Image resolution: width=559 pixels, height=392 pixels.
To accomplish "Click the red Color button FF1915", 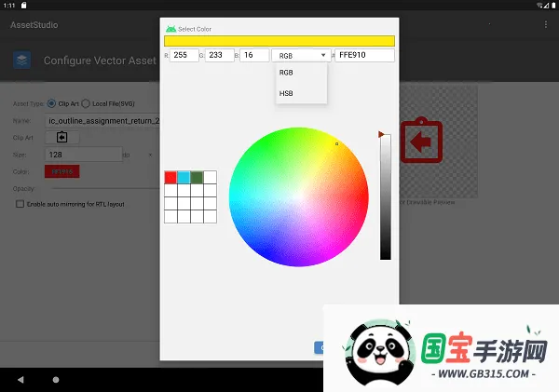I will (62, 171).
